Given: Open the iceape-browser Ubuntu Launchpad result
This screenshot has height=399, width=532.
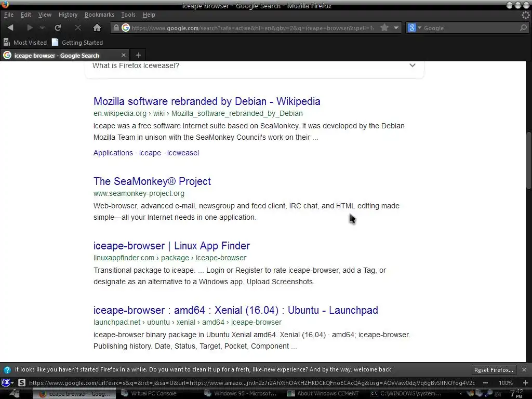Looking at the screenshot, I should click(x=235, y=310).
